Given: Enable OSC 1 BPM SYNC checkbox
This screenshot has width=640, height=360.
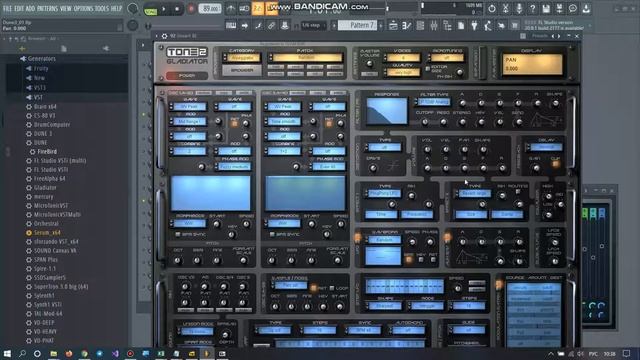Looking at the screenshot, I should point(178,234).
